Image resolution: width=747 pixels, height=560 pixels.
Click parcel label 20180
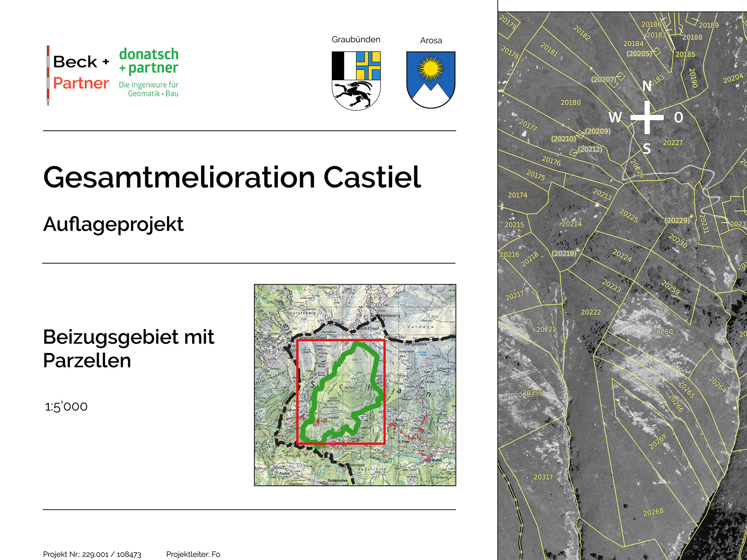tap(570, 103)
